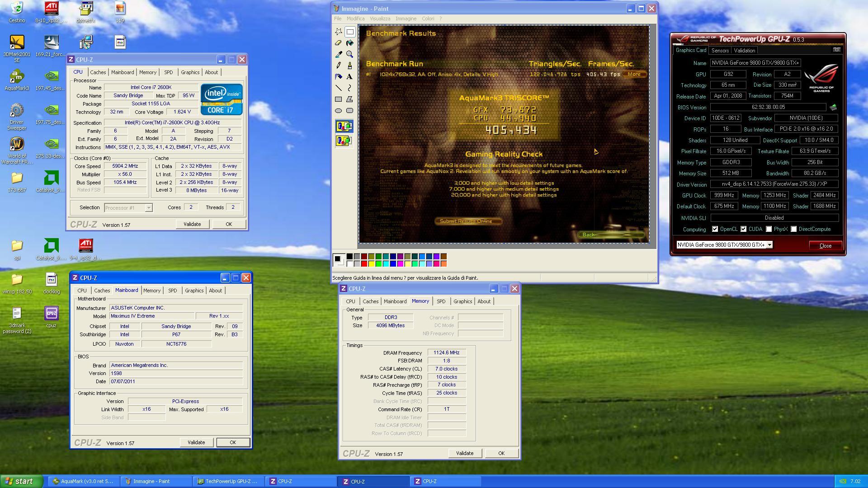Switch to the Sensors tab in GPU-Z
Image resolution: width=868 pixels, height=488 pixels.
pyautogui.click(x=720, y=51)
